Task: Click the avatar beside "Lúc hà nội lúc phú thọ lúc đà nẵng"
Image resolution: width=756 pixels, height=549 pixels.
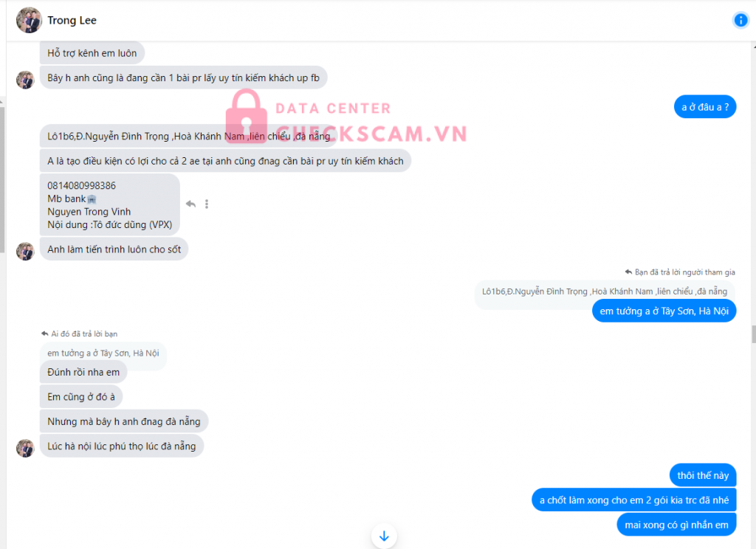Action: [25, 448]
